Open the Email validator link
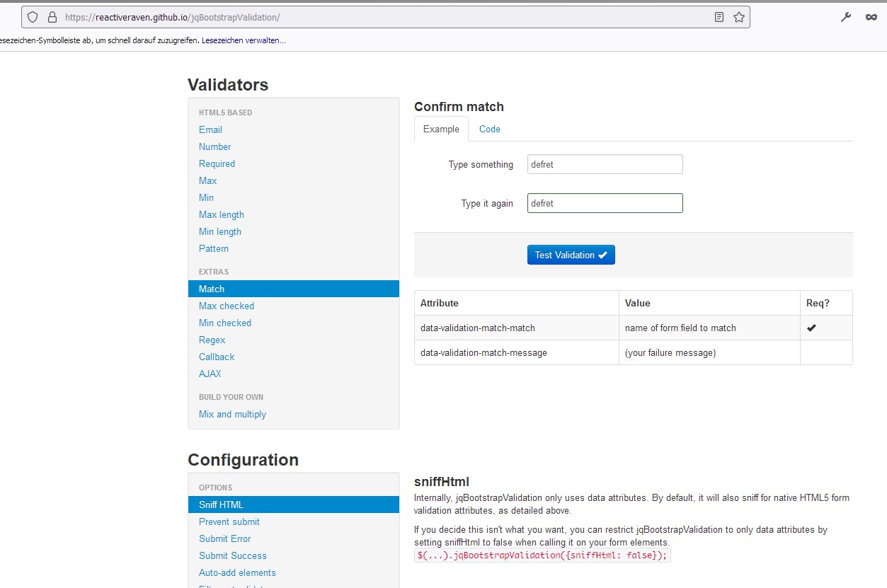This screenshot has width=887, height=588. [210, 129]
